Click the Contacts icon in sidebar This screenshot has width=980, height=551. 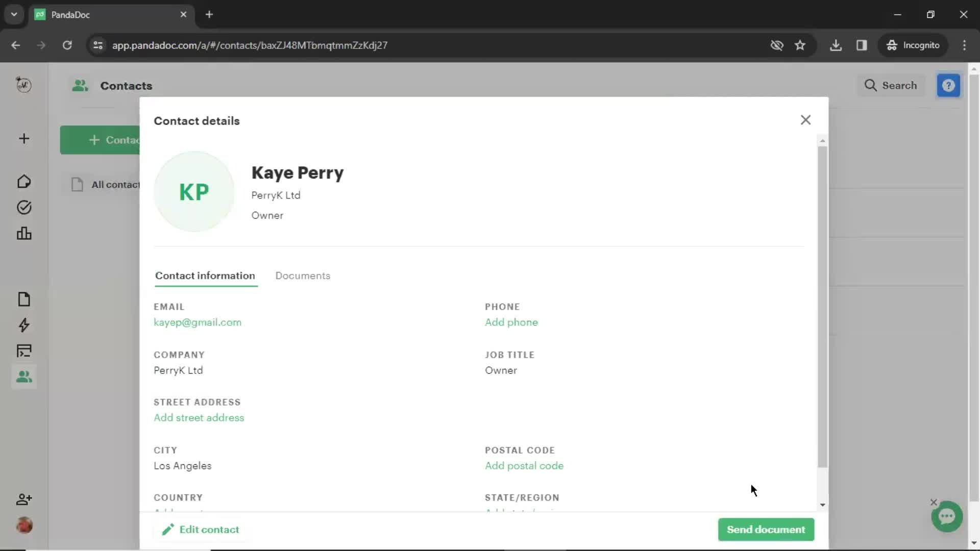[x=23, y=377]
